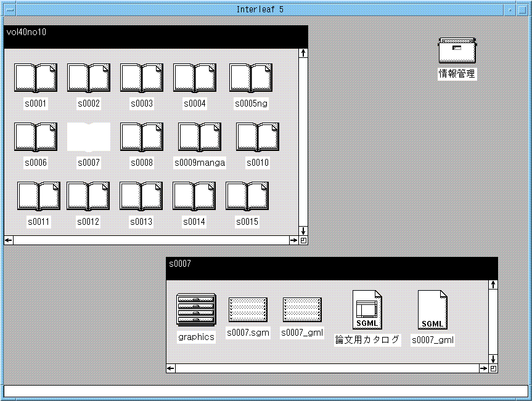532x401 pixels.
Task: Select the s0007.sgm file icon
Action: [248, 310]
